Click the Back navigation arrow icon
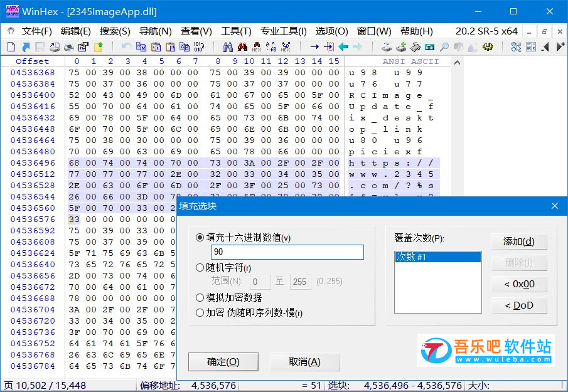The width and height of the screenshot is (568, 392). [343, 46]
